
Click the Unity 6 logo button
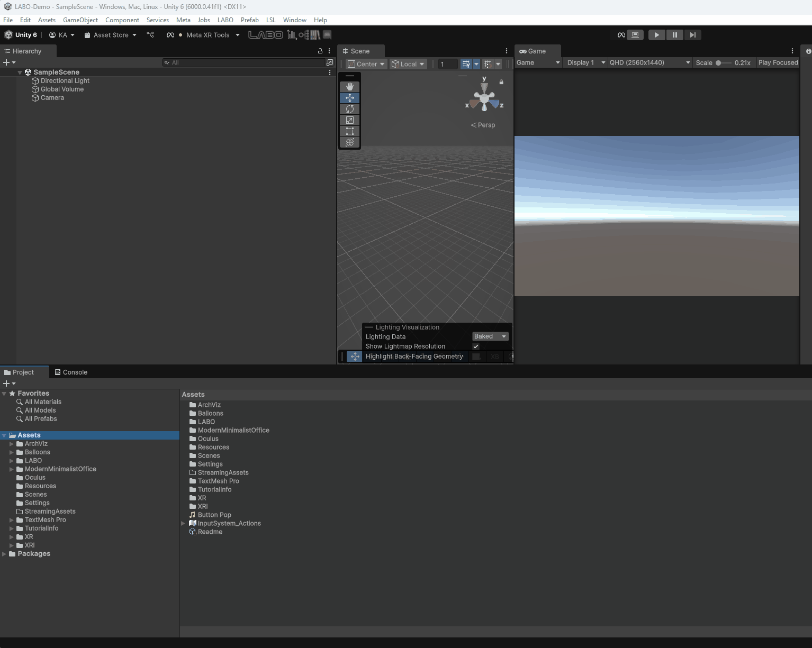coord(21,35)
